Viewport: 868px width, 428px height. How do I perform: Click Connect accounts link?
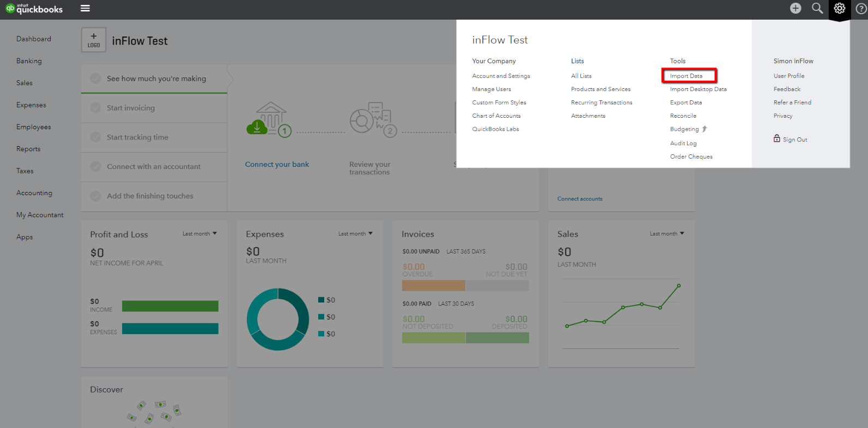(580, 198)
